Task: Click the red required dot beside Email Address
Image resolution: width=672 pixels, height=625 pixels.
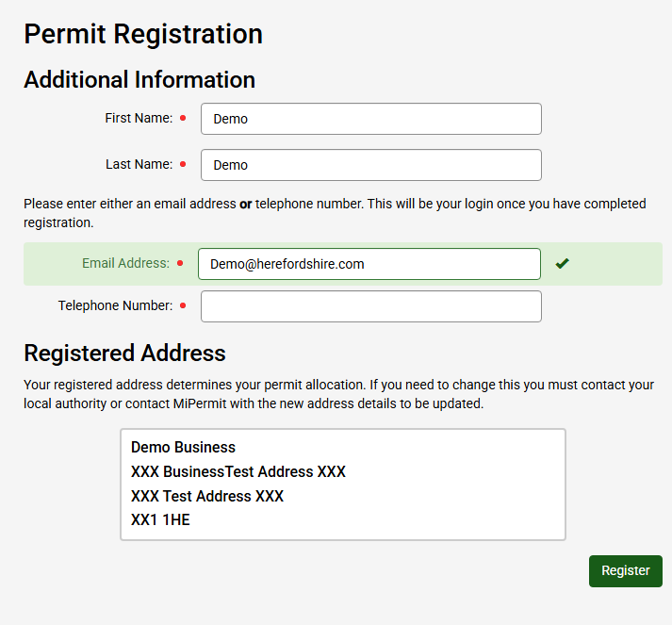Action: coord(180,264)
